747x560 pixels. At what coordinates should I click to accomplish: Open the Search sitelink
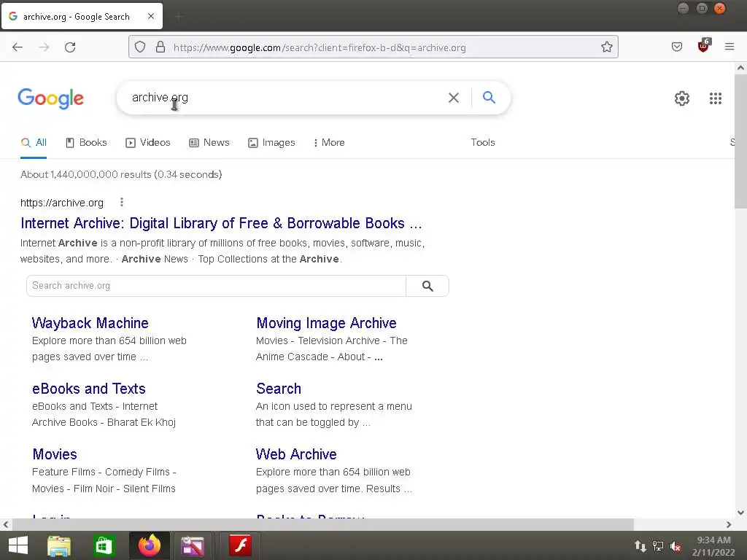[279, 389]
